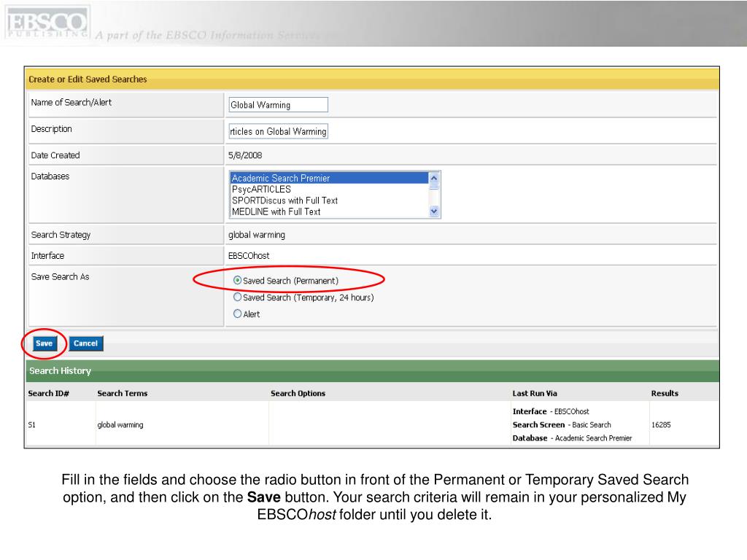Click the Last Run Via column header
747x560 pixels.
pyautogui.click(x=535, y=393)
